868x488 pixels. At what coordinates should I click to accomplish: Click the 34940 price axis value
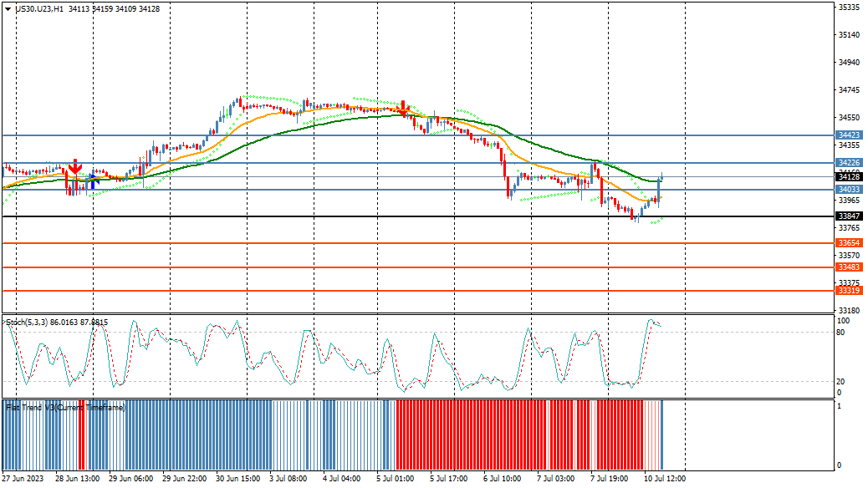click(x=849, y=62)
